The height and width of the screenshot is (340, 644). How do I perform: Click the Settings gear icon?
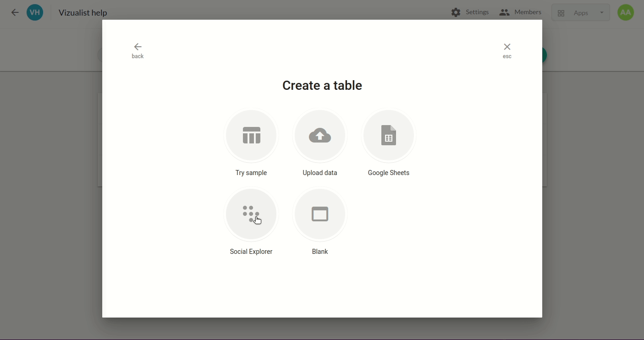click(456, 13)
